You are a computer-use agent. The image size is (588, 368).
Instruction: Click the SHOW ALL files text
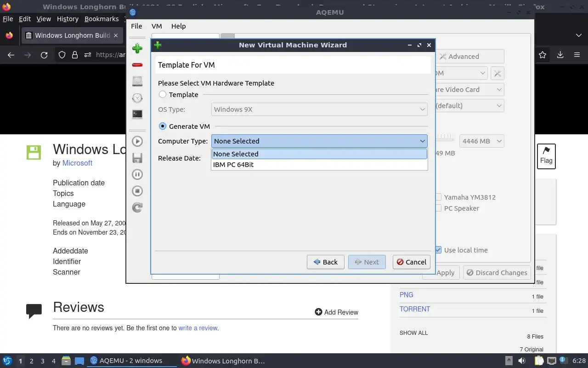(x=413, y=333)
